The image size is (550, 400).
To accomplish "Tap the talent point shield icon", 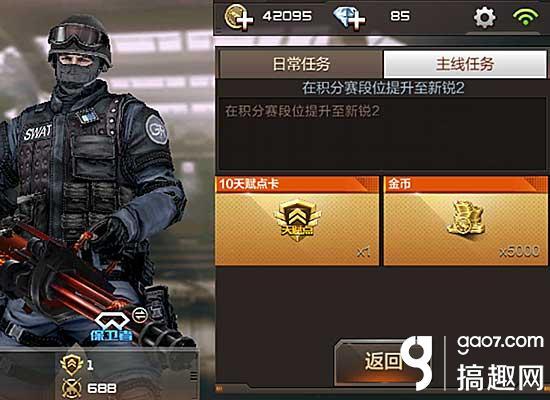I will point(297,220).
